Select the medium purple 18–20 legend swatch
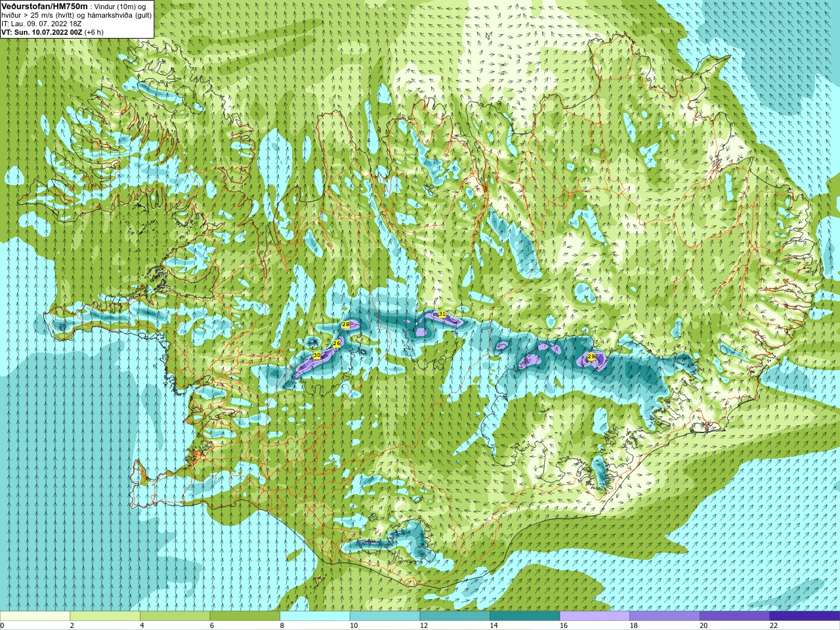Image resolution: width=840 pixels, height=630 pixels. click(665, 616)
